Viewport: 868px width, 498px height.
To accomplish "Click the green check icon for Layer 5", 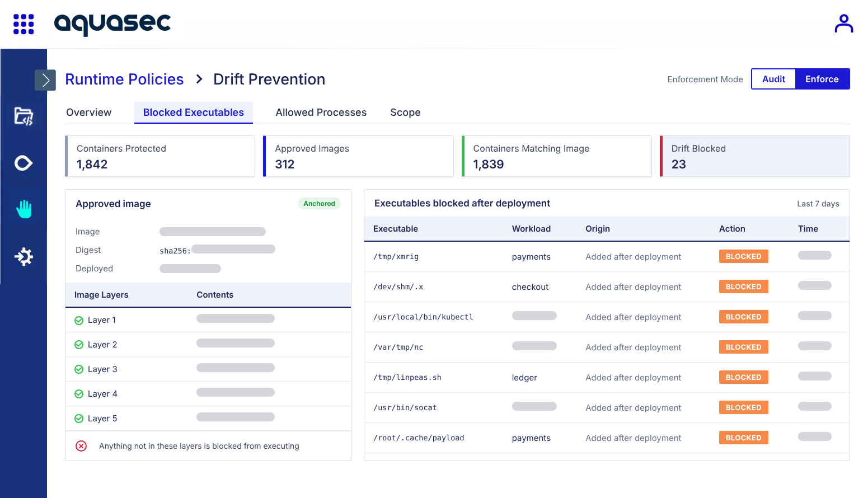I will coord(79,419).
